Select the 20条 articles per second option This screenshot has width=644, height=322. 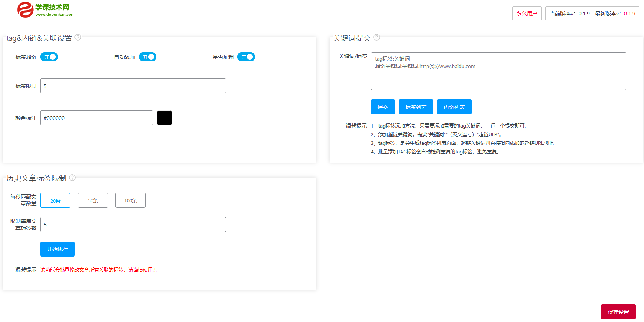[x=55, y=200]
